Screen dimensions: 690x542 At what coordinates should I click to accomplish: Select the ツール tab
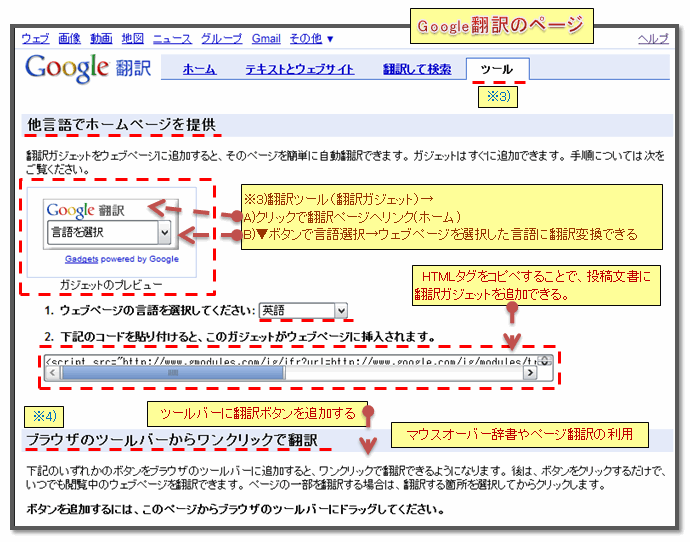[x=497, y=69]
